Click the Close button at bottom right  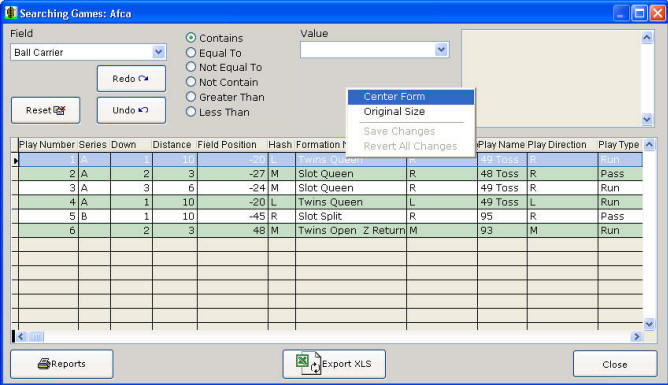point(615,364)
